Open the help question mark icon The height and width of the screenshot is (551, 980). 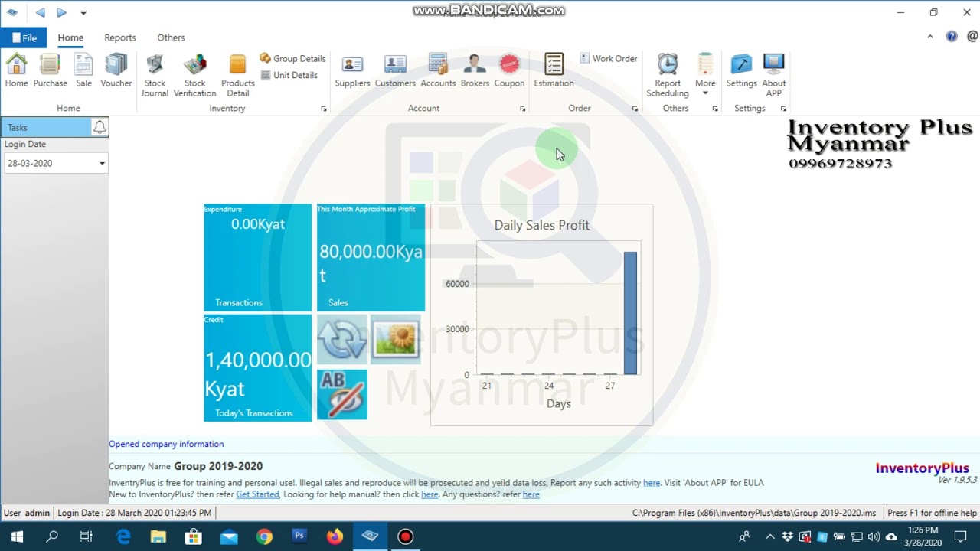pyautogui.click(x=952, y=36)
